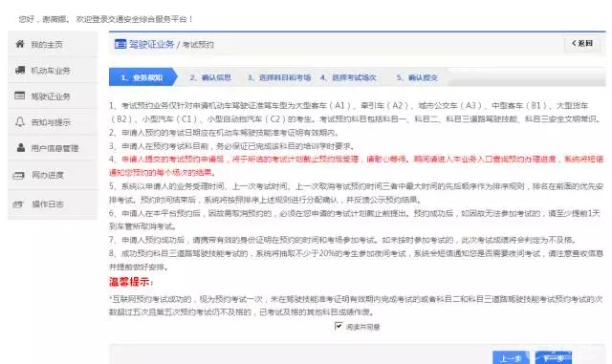Click rule 2 about 准考证明有效期内

coord(224,133)
